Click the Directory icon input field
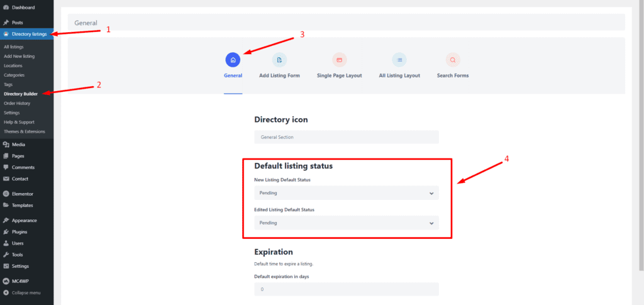Screen dimensions: 644x305 pyautogui.click(x=346, y=137)
